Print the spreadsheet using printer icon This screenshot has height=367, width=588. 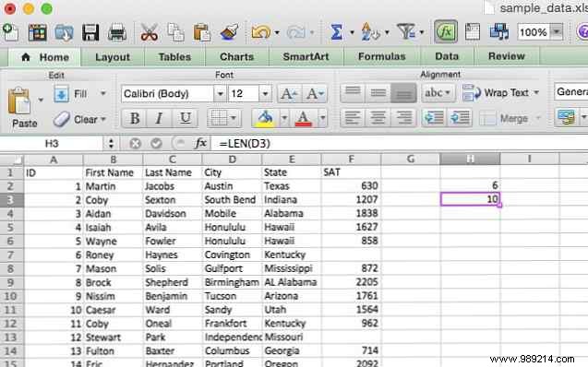click(117, 32)
